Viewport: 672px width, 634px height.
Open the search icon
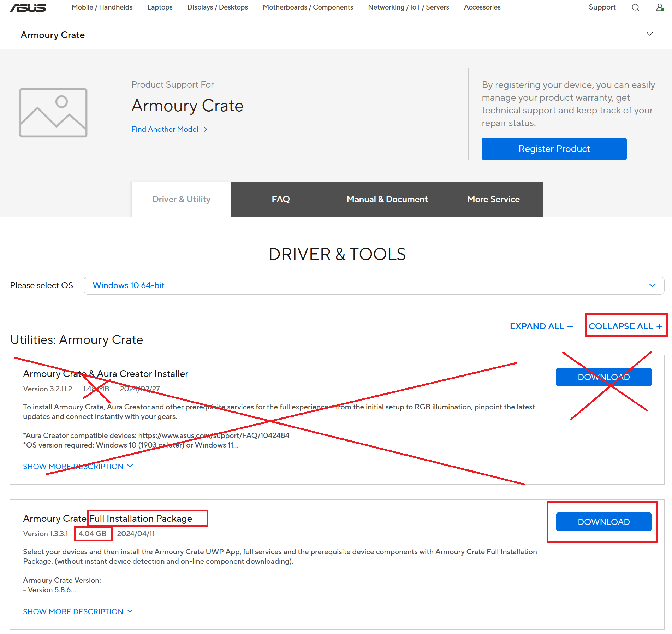pos(636,7)
